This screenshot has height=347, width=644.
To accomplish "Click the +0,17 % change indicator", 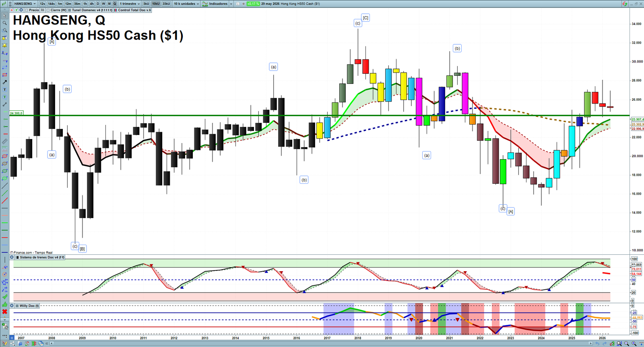I will point(253,4).
